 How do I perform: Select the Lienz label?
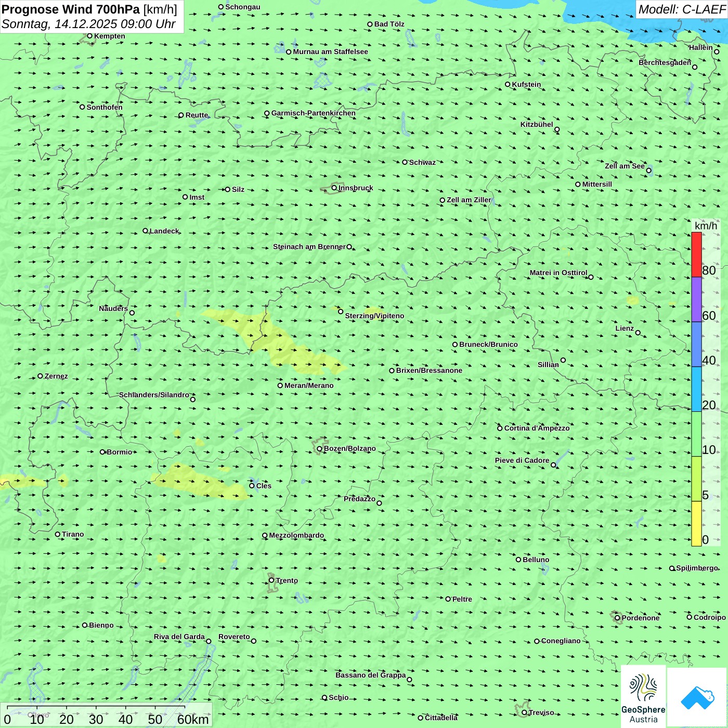(x=625, y=328)
